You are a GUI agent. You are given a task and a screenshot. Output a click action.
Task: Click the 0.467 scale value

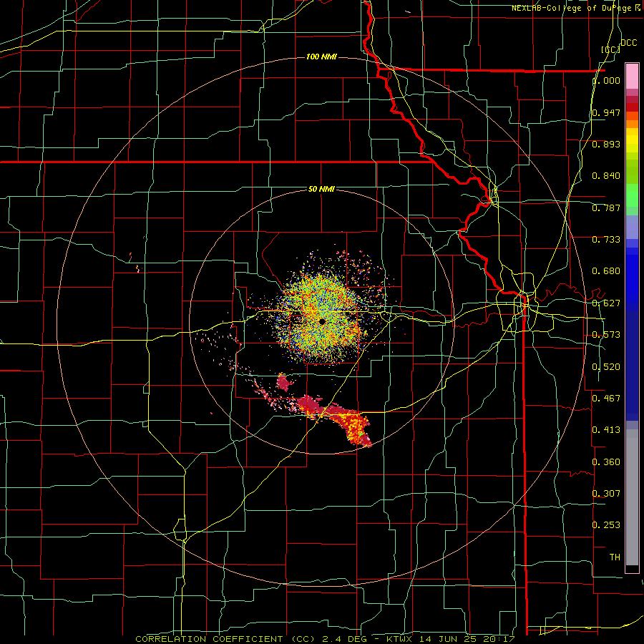coord(606,398)
